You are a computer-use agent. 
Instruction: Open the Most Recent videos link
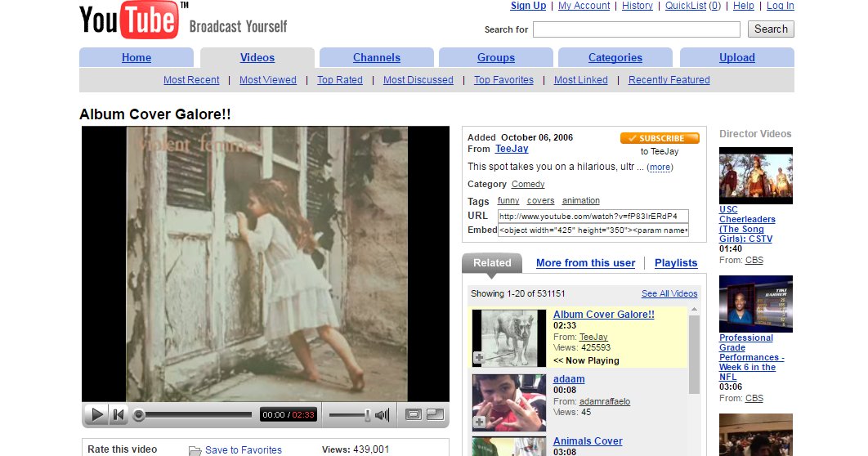[x=191, y=80]
